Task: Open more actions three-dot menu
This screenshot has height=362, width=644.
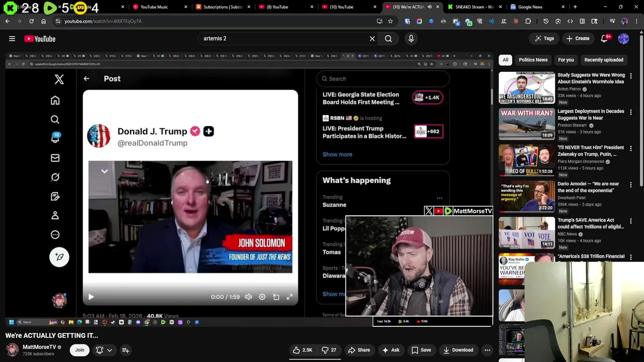Action: 487,350
